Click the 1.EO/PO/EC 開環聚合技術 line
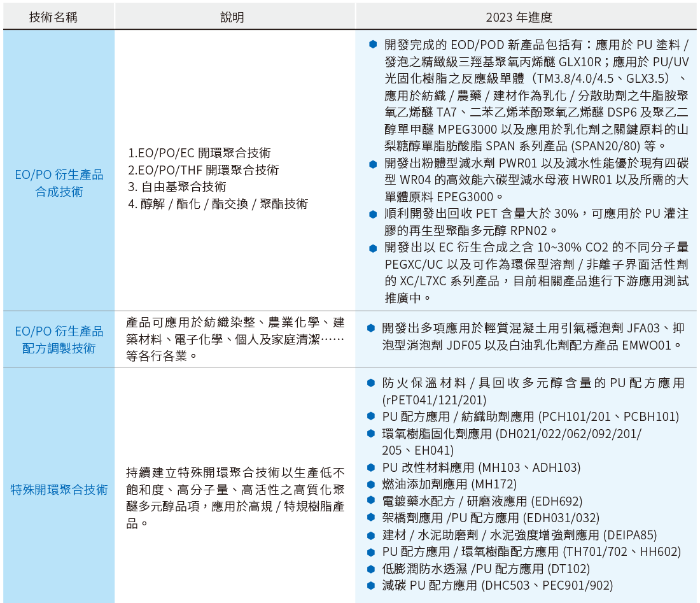This screenshot has width=700, height=603. click(199, 153)
